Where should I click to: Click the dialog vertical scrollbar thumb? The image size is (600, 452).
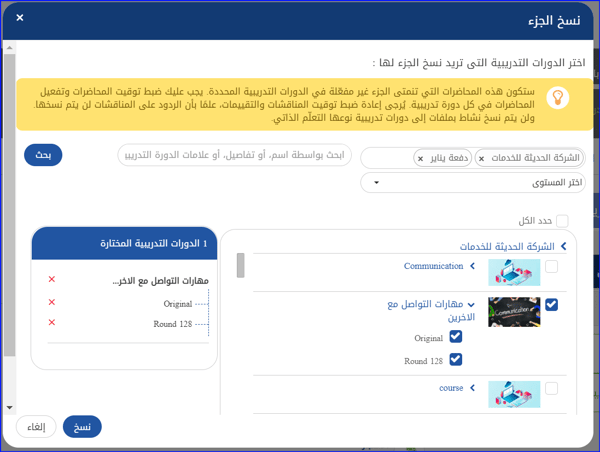pos(10,205)
